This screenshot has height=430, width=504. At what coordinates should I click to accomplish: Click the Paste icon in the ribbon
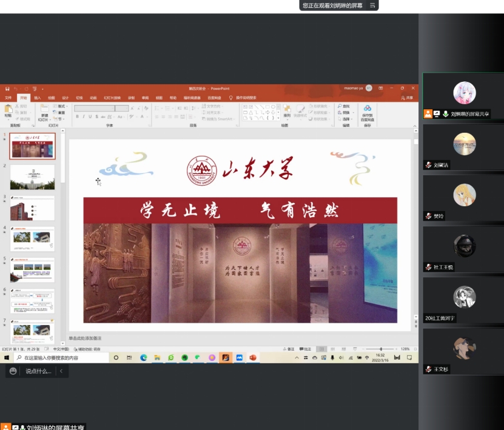point(8,109)
